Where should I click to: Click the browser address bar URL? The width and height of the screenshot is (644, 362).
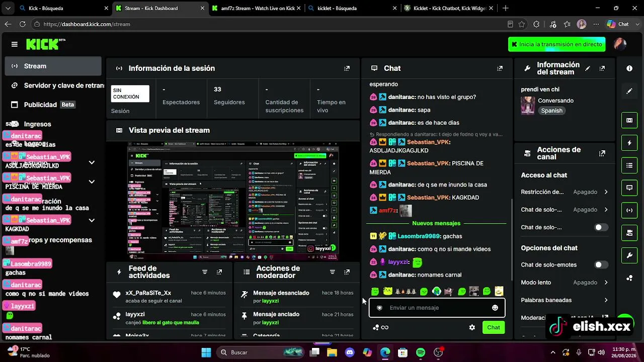pos(87,24)
